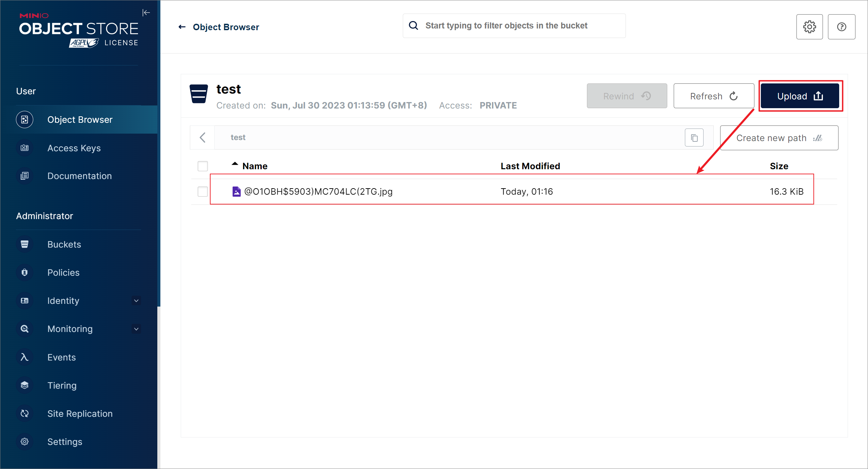
Task: Click the Policies shield icon
Action: point(24,272)
